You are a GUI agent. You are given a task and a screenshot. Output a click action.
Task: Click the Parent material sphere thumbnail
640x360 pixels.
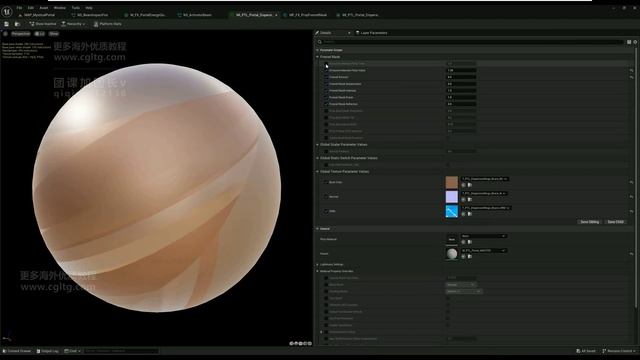(x=451, y=253)
